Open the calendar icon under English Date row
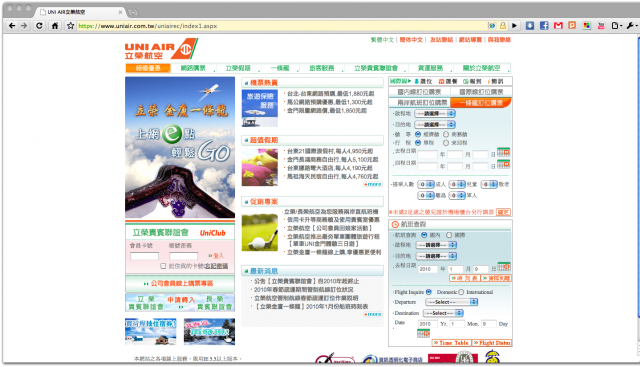This screenshot has height=367, width=640. pos(423,334)
